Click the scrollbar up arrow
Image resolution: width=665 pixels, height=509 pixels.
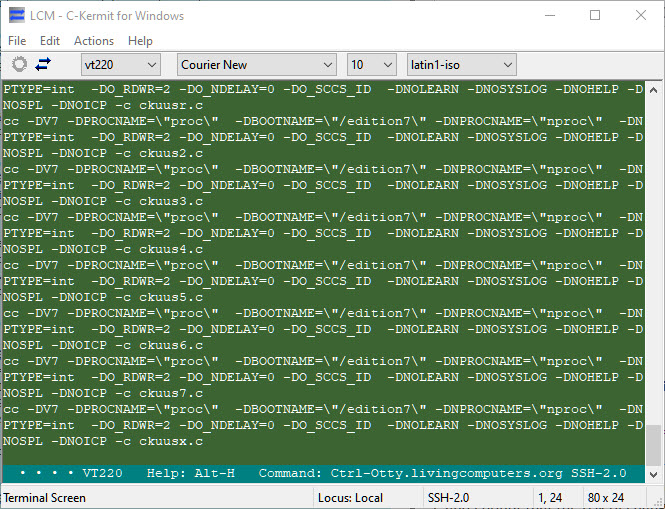point(654,90)
